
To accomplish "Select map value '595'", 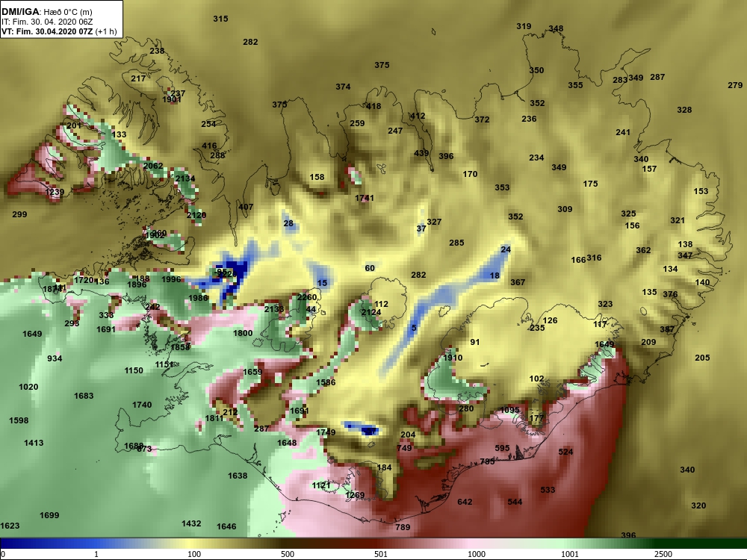I will tap(502, 448).
